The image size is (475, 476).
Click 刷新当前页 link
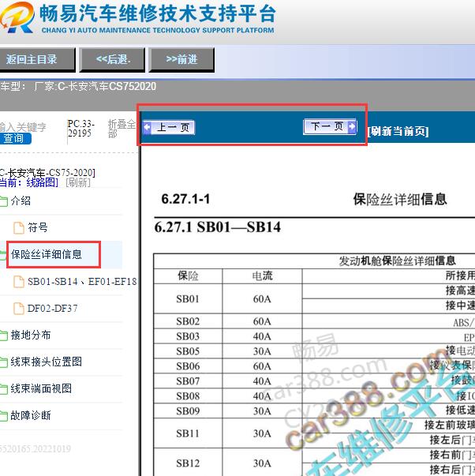pyautogui.click(x=398, y=132)
